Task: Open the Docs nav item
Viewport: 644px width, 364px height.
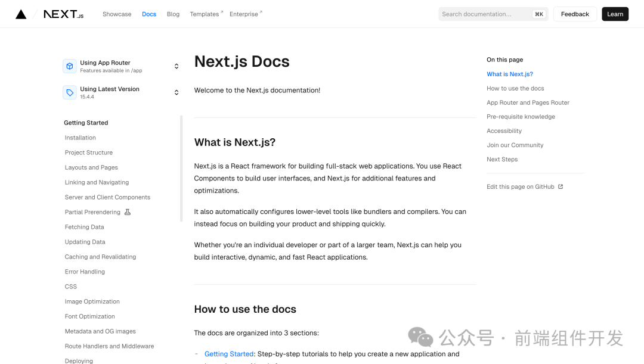Action: [x=149, y=14]
